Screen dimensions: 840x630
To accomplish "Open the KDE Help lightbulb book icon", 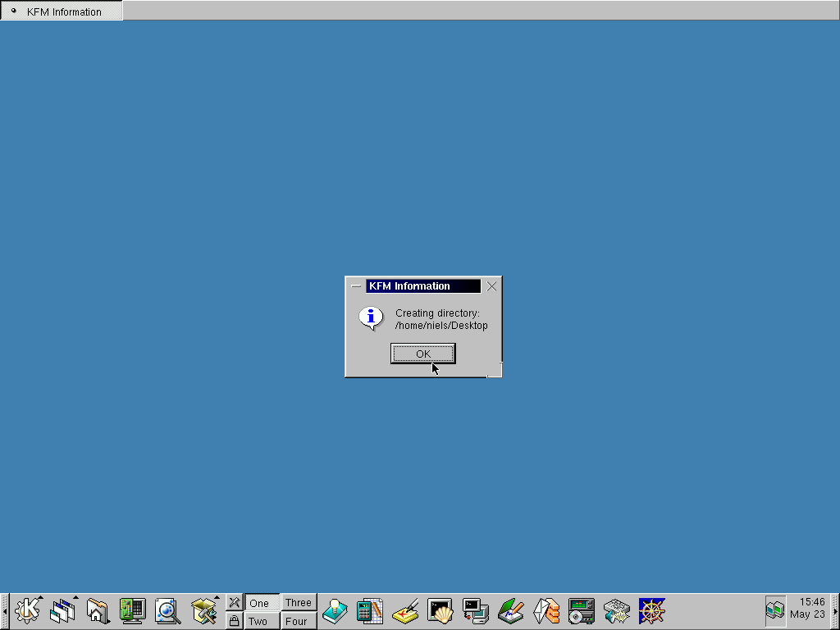I will (x=335, y=611).
